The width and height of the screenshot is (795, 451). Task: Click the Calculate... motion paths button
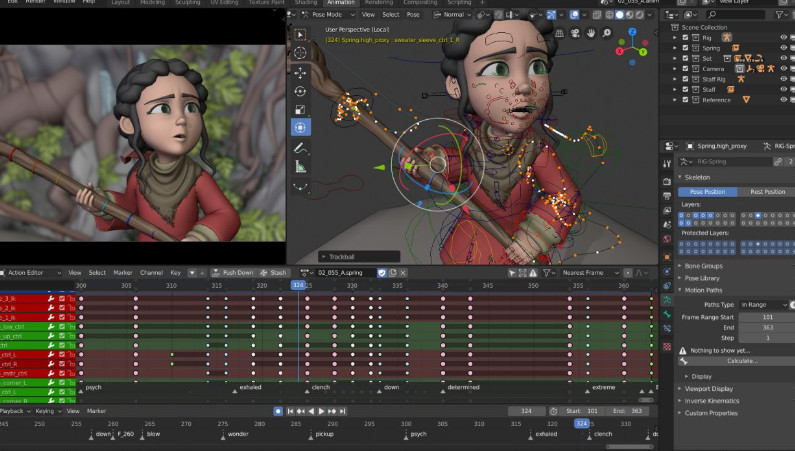pyautogui.click(x=741, y=361)
